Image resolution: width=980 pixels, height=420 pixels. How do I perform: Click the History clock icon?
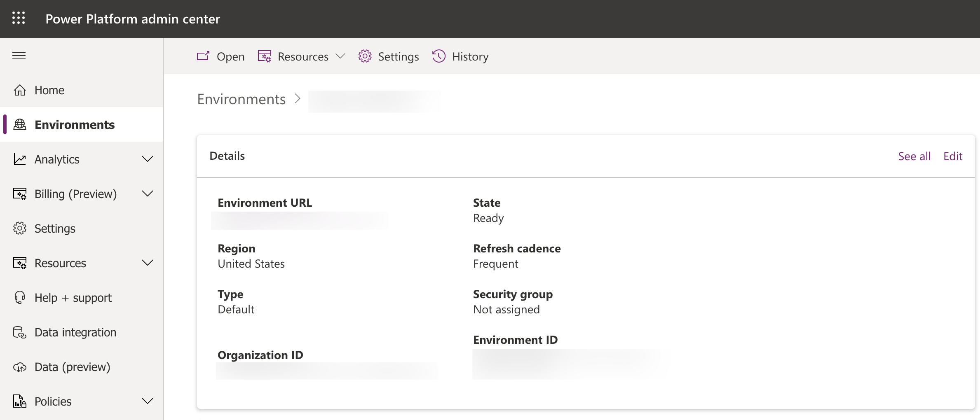tap(439, 56)
